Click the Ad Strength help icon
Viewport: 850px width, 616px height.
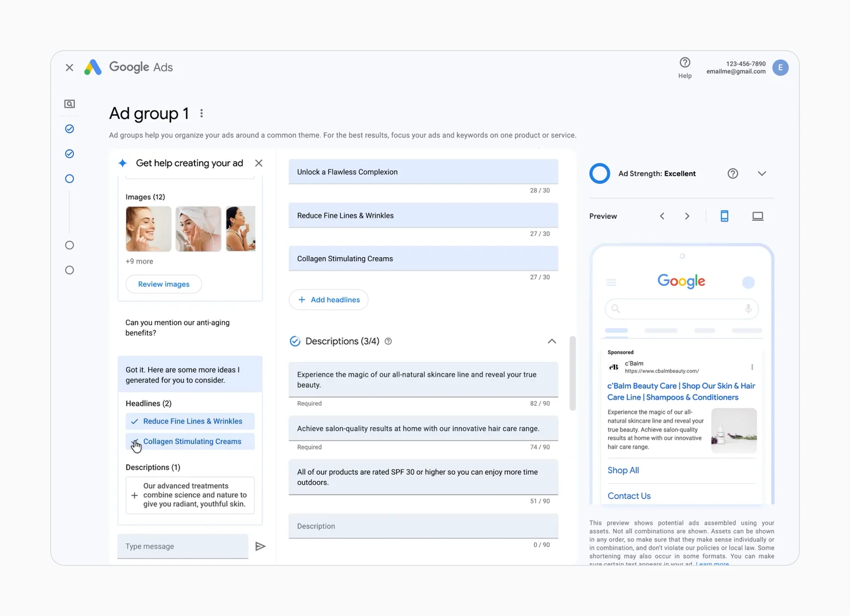(x=732, y=173)
